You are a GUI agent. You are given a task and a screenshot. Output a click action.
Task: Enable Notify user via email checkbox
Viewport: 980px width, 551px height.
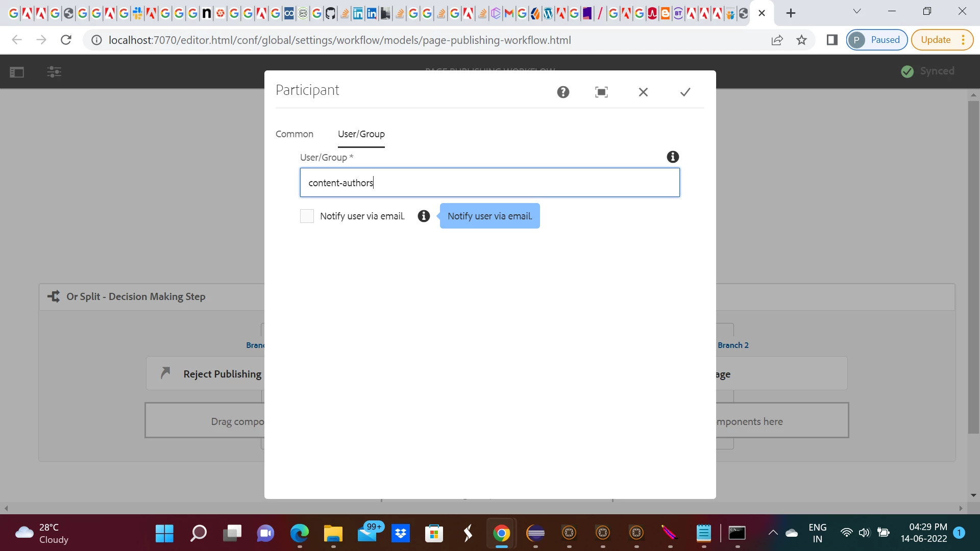307,216
